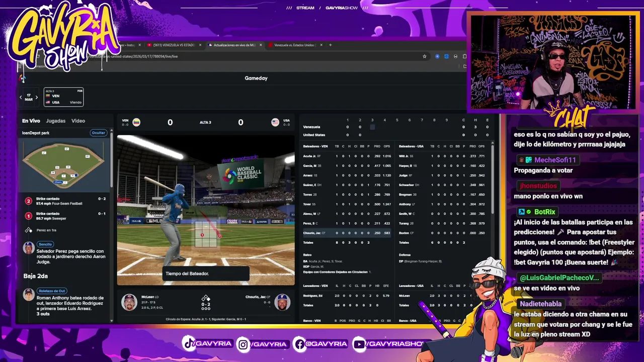Click the boxscore panel vertical scrollbar
The width and height of the screenshot is (644, 362).
(x=493, y=179)
